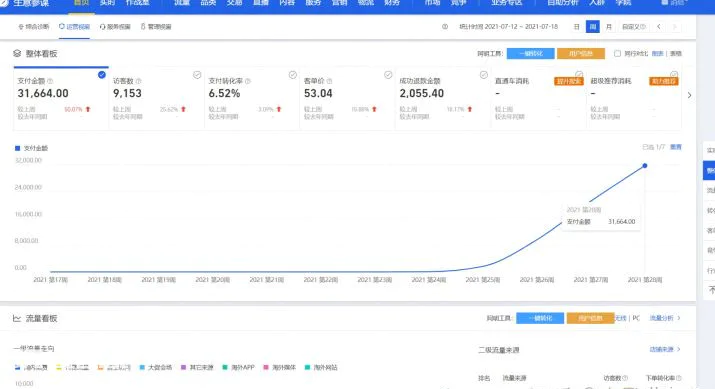Go to the previous period with the left chevron
This screenshot has width=715, height=389.
tap(658, 27)
